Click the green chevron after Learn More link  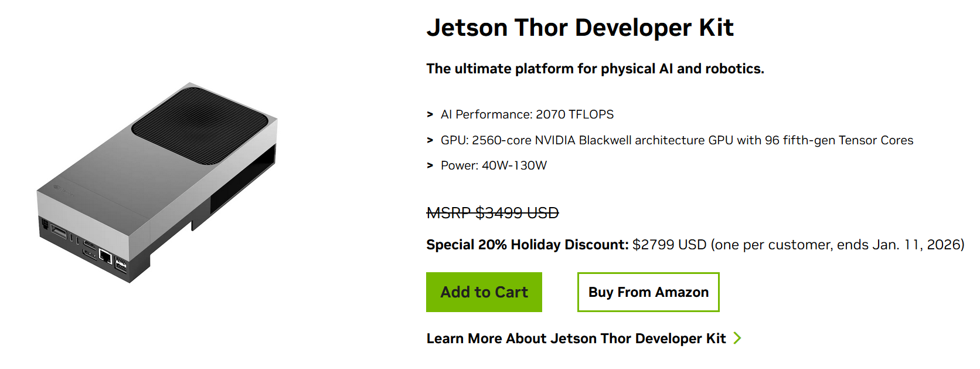point(737,338)
